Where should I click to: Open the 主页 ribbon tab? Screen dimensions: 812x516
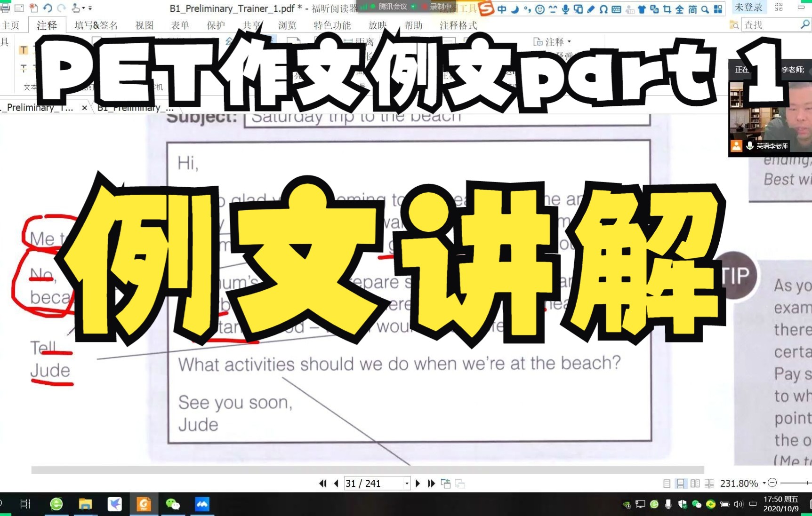tap(10, 25)
